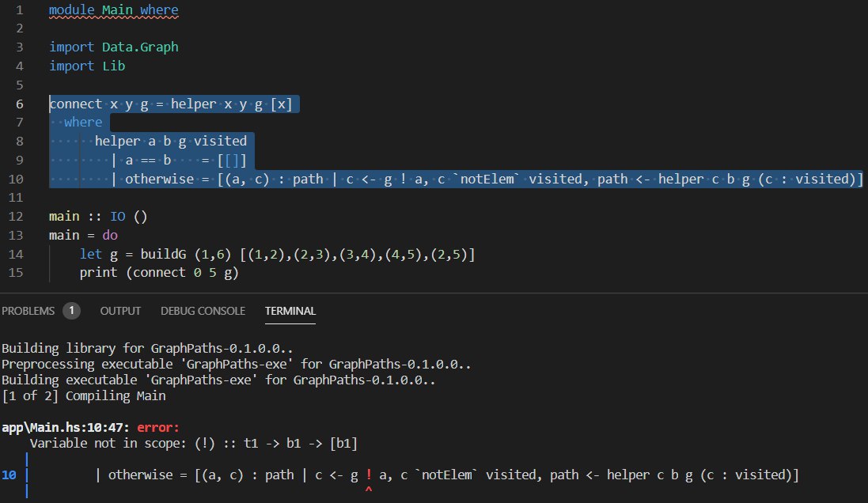Click the underlined 'module Main where' text

pyautogui.click(x=114, y=11)
